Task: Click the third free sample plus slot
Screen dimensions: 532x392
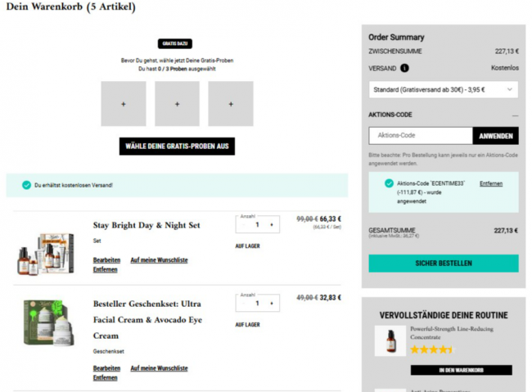Action: tap(230, 104)
